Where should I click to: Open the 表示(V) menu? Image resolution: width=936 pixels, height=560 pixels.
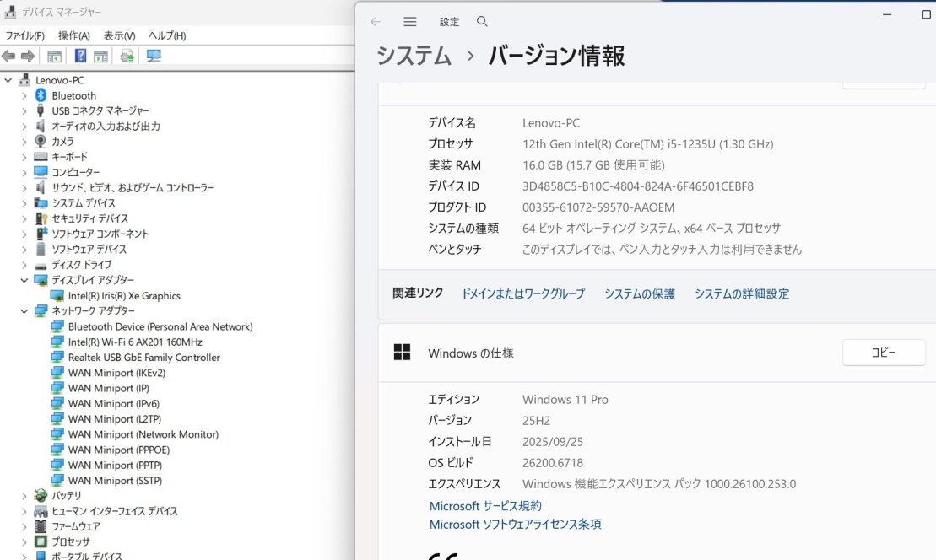[119, 35]
